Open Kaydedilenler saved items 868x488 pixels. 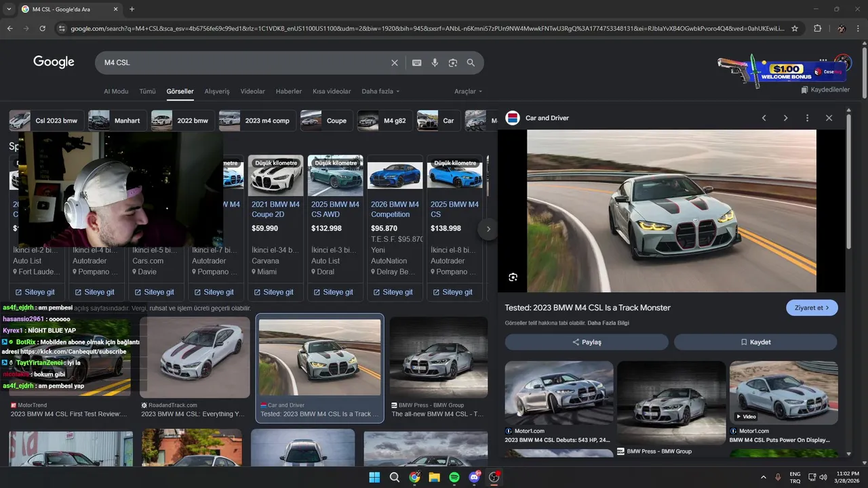(825, 89)
